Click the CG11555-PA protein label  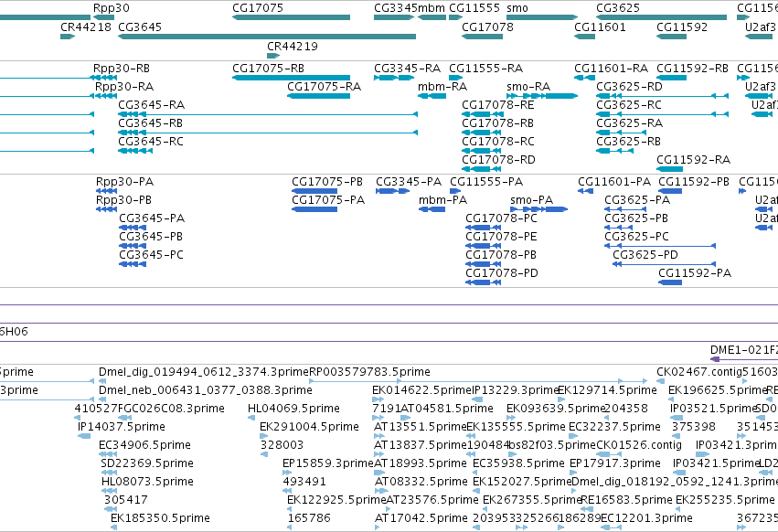(486, 182)
